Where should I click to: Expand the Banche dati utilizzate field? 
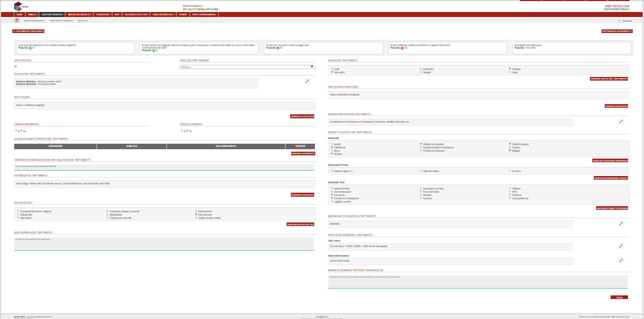[621, 224]
